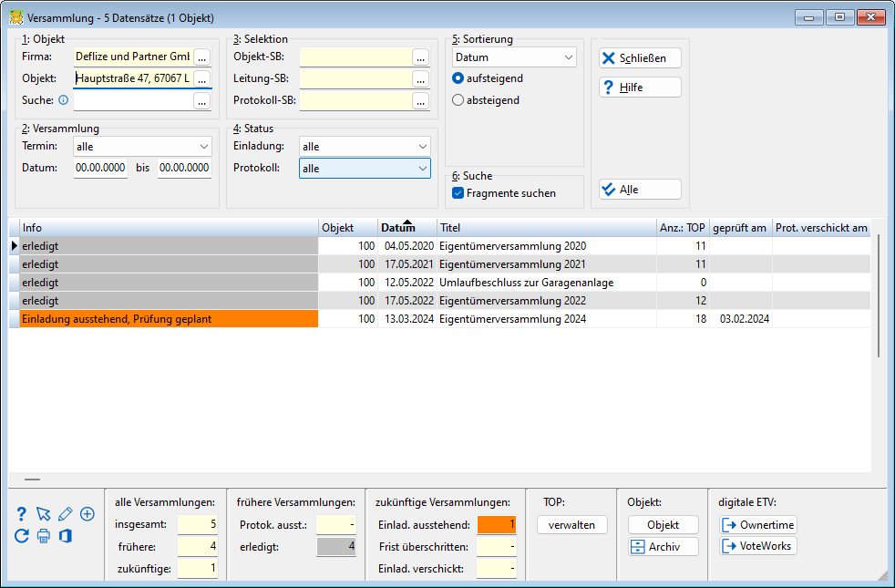
Task: Click the refresh icon
Action: pos(21,536)
